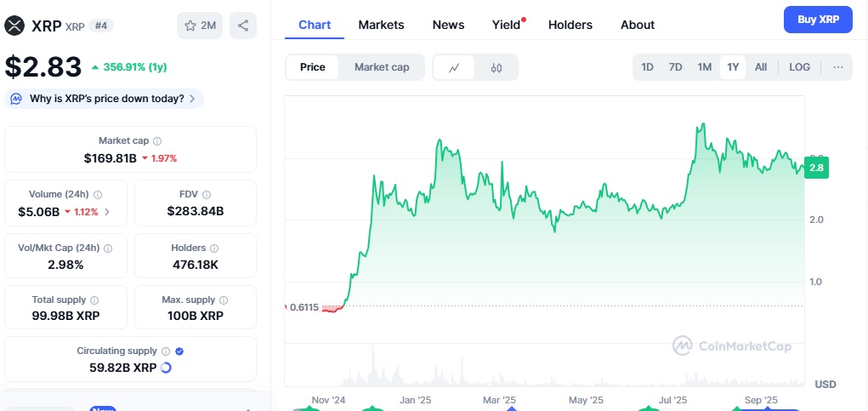Expand Volume (24h) details arrow
Screen dimensions: 868x411
tap(107, 212)
